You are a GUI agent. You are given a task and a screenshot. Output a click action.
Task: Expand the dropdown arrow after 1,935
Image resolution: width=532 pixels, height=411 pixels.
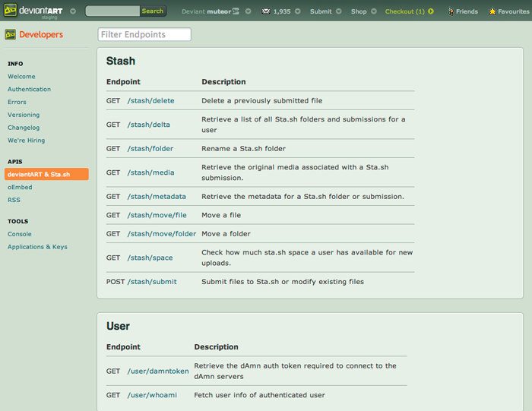click(x=298, y=11)
